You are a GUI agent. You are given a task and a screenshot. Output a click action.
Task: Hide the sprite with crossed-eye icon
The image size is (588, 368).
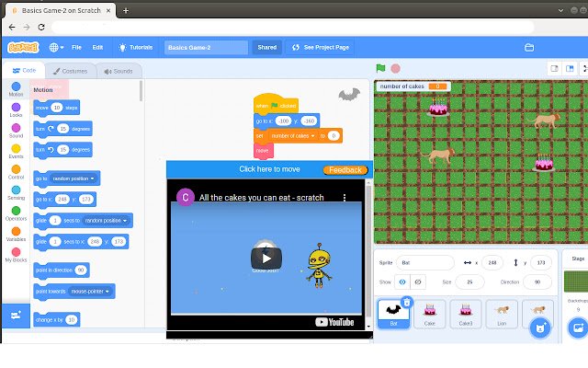coord(418,282)
